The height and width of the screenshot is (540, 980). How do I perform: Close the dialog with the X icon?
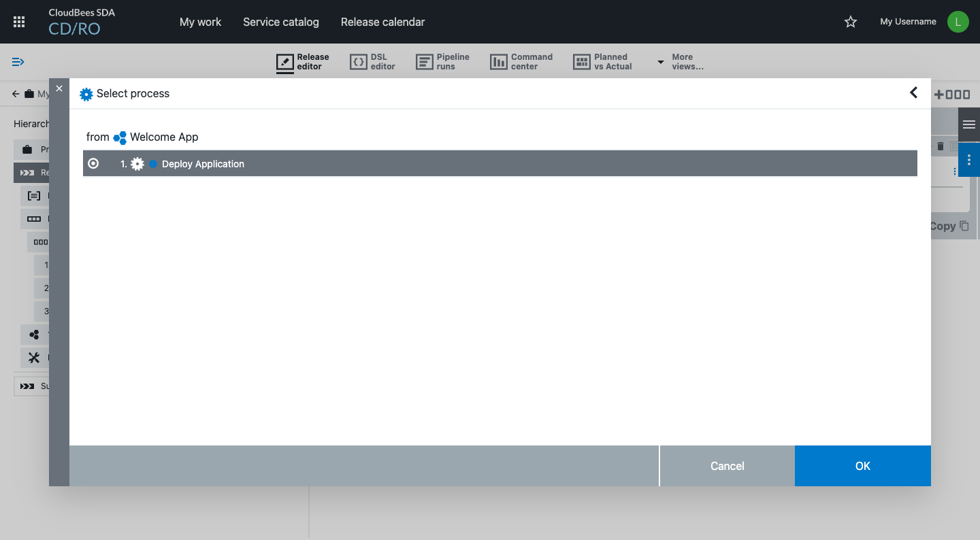click(x=59, y=88)
